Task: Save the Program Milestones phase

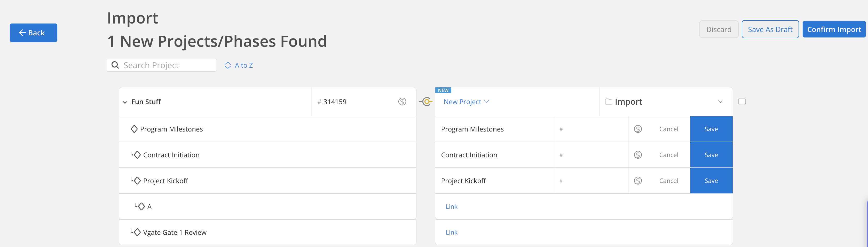Action: (x=711, y=129)
